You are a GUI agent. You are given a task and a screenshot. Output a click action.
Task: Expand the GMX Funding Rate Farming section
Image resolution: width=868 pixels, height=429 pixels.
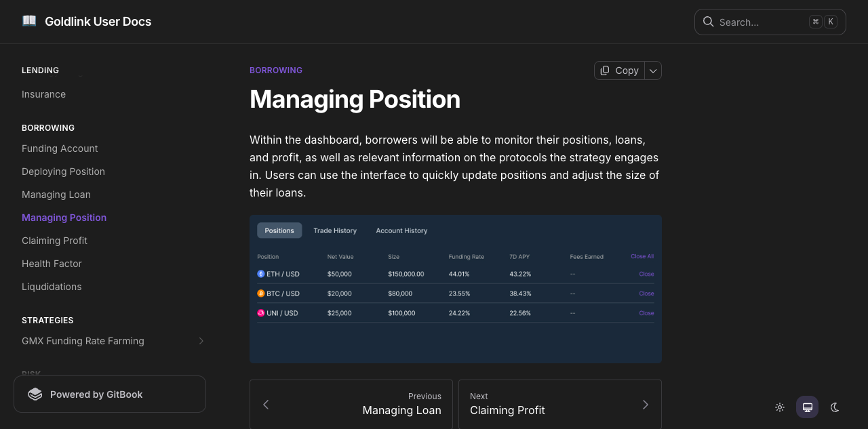[x=201, y=341]
